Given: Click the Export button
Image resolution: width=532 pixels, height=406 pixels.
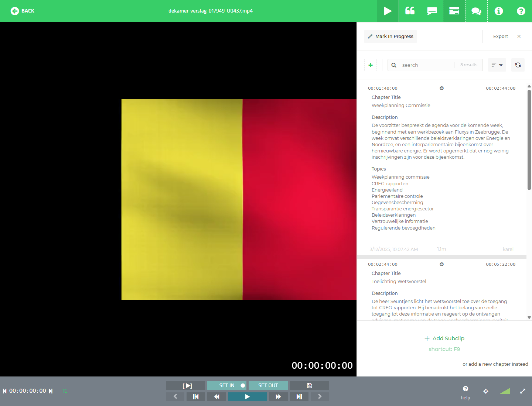Looking at the screenshot, I should pyautogui.click(x=501, y=37).
